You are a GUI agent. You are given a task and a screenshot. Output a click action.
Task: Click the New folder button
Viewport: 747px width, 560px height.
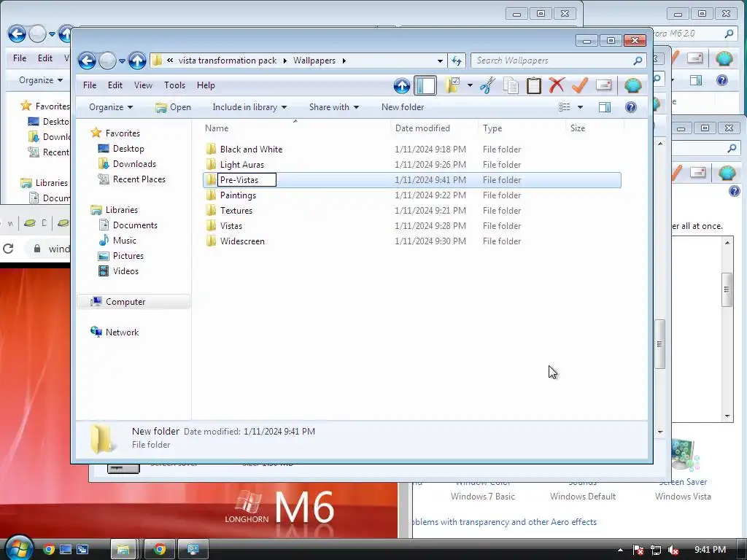coord(403,107)
